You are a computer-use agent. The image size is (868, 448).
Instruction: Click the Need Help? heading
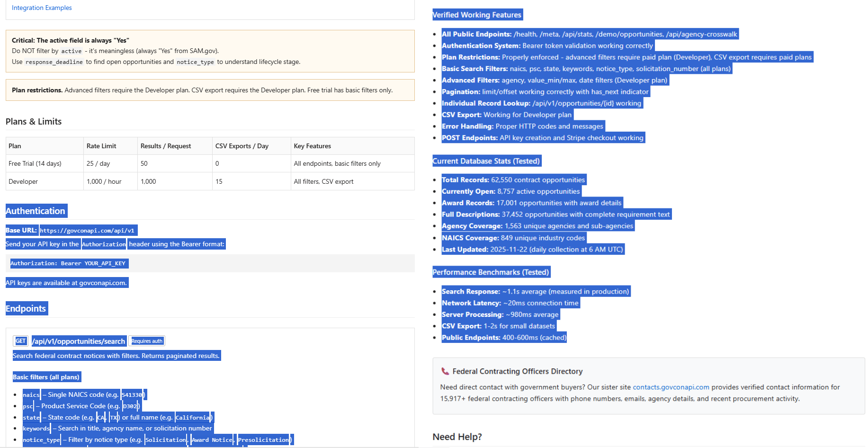457,437
